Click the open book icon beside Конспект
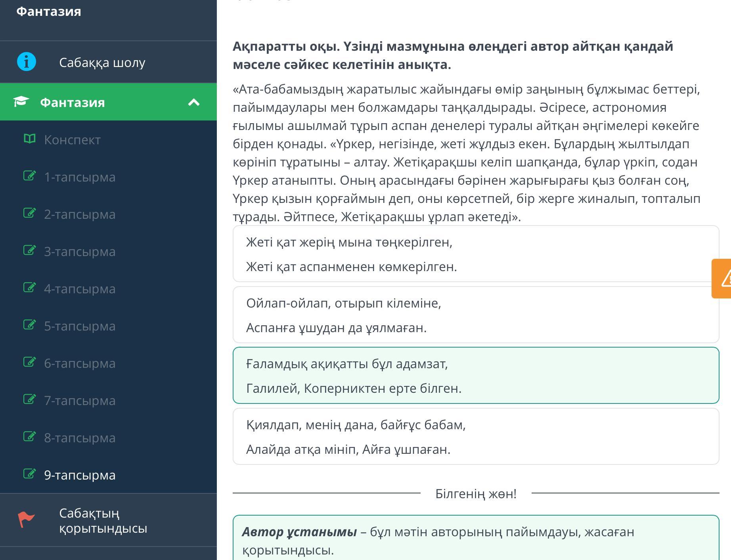The width and height of the screenshot is (731, 560). click(30, 139)
